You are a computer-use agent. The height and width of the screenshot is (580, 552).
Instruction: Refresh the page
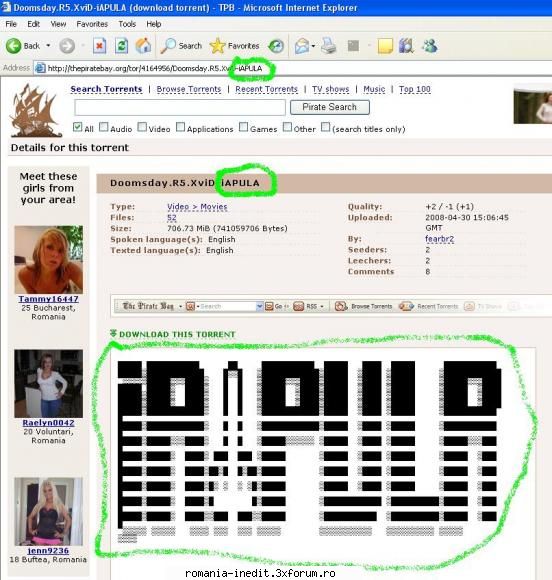(121, 46)
